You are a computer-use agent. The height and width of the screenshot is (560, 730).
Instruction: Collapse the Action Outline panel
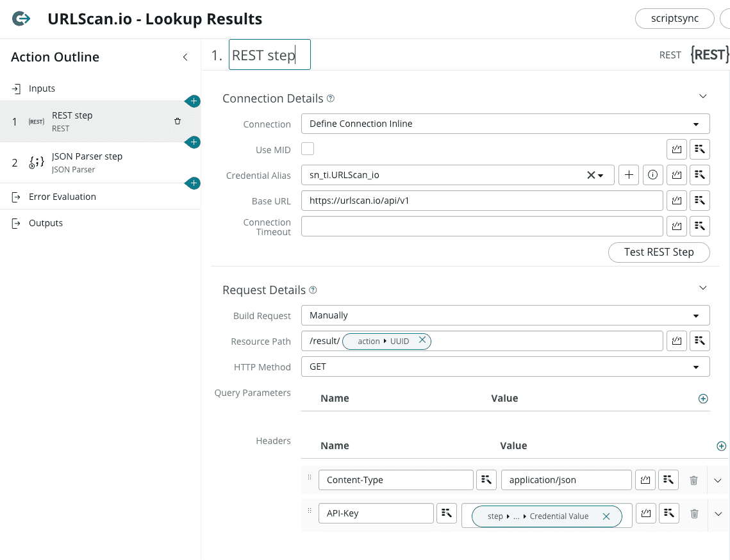[185, 57]
